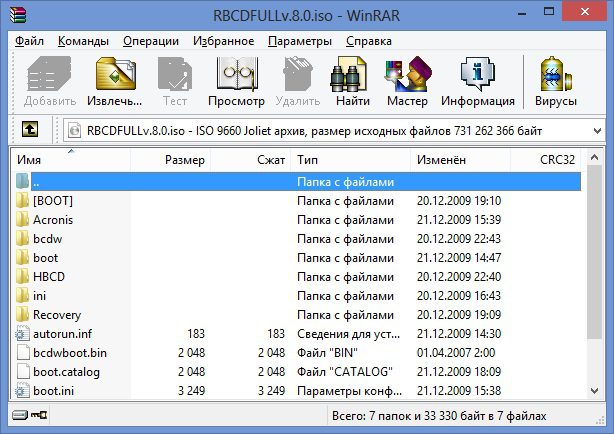This screenshot has width=614, height=434.
Task: Click the boot.catalog file icon
Action: 23,372
